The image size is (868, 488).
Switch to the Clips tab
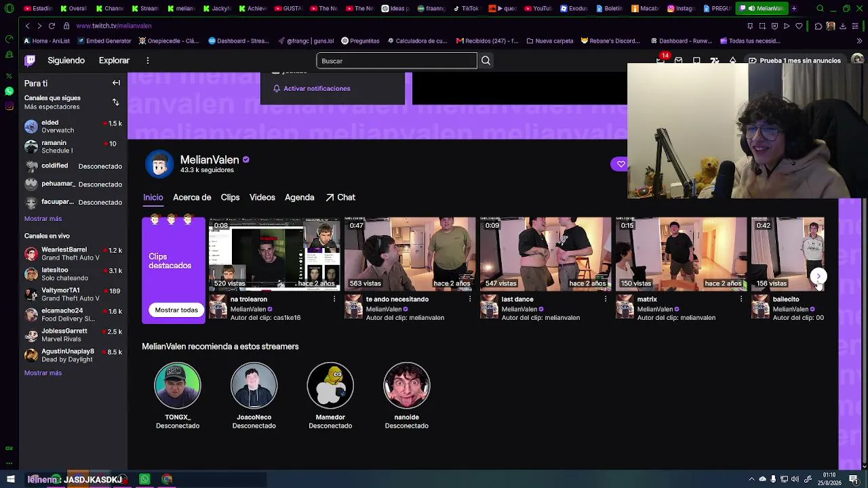tap(230, 197)
